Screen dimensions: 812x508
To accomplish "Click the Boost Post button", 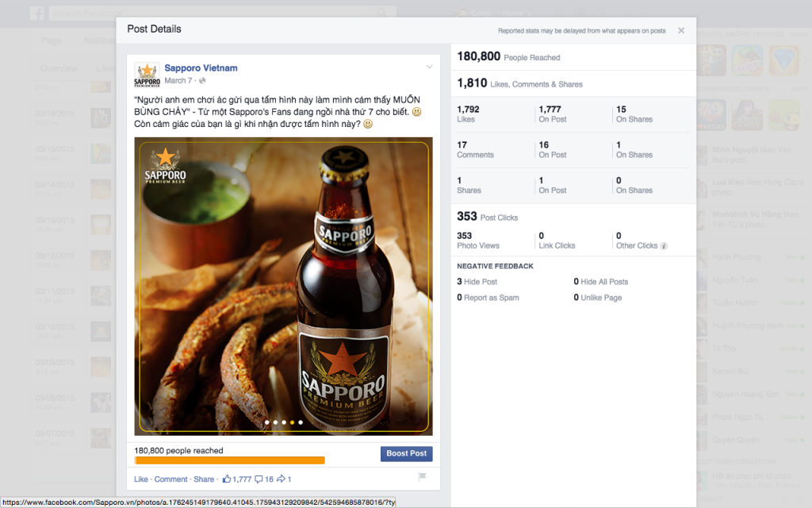I will (x=407, y=453).
